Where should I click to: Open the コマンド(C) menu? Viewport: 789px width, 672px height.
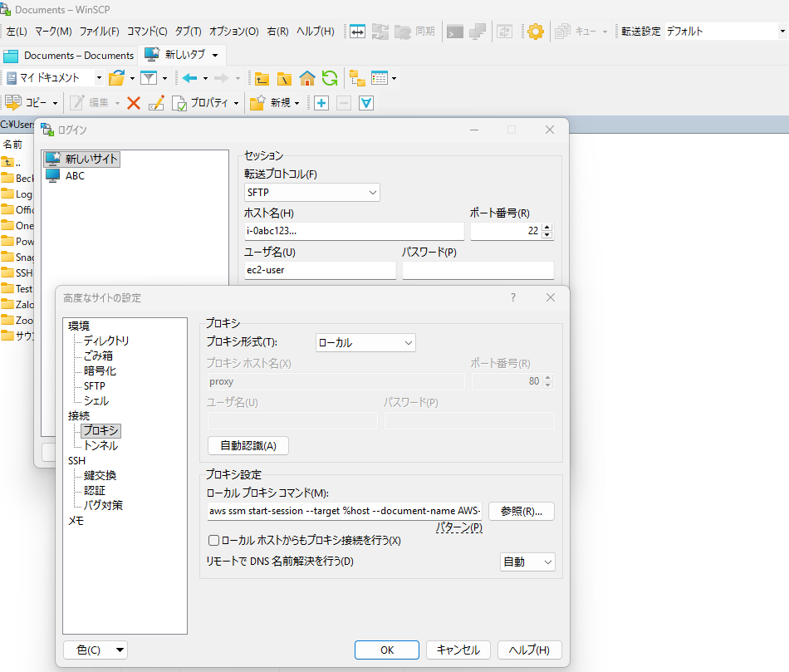pyautogui.click(x=147, y=32)
